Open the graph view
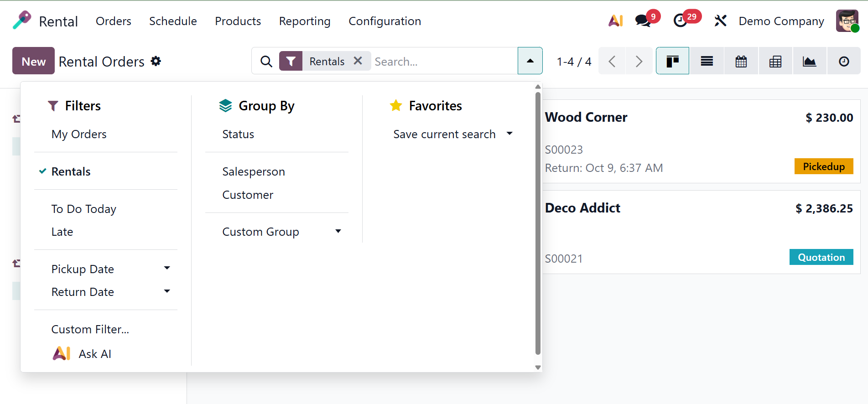The width and height of the screenshot is (868, 404). coord(810,61)
